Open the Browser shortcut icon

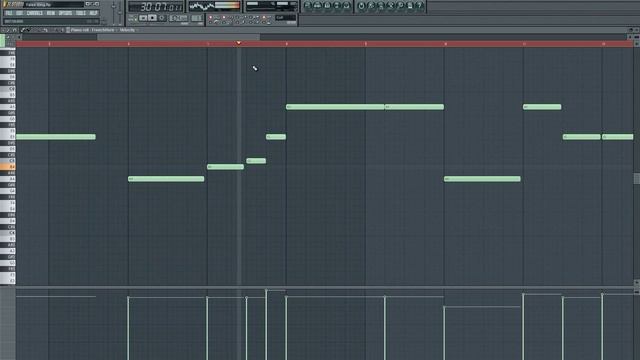(x=337, y=5)
